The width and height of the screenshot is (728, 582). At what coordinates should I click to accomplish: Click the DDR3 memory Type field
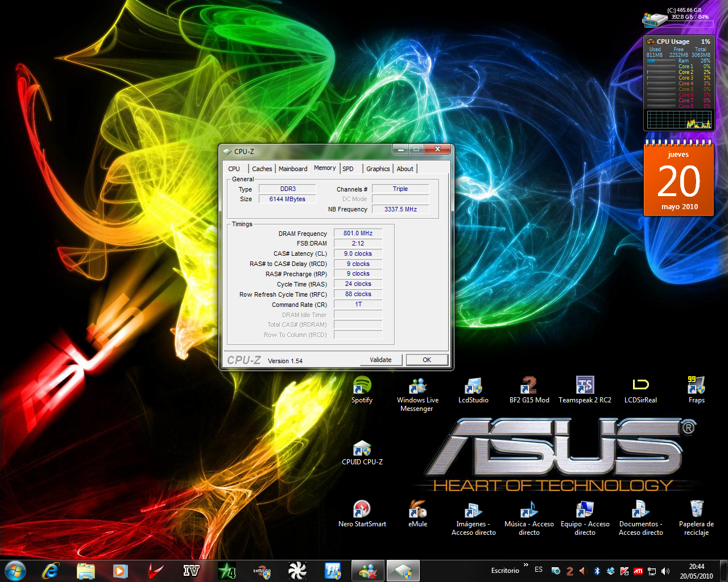coord(288,189)
